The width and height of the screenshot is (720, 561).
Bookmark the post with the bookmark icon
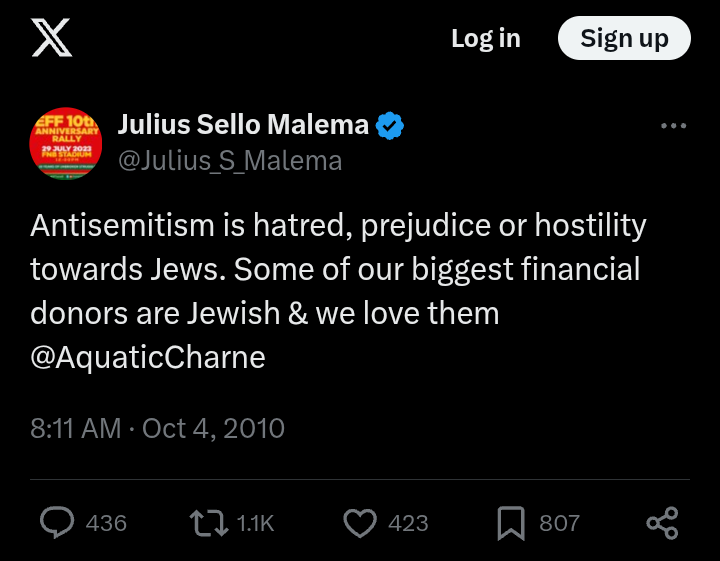pos(511,522)
